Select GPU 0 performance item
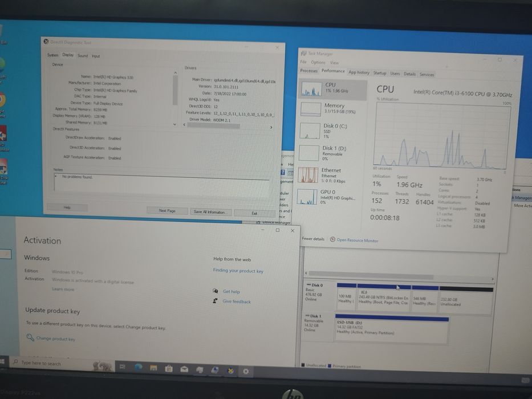This screenshot has height=399, width=532. [330, 197]
